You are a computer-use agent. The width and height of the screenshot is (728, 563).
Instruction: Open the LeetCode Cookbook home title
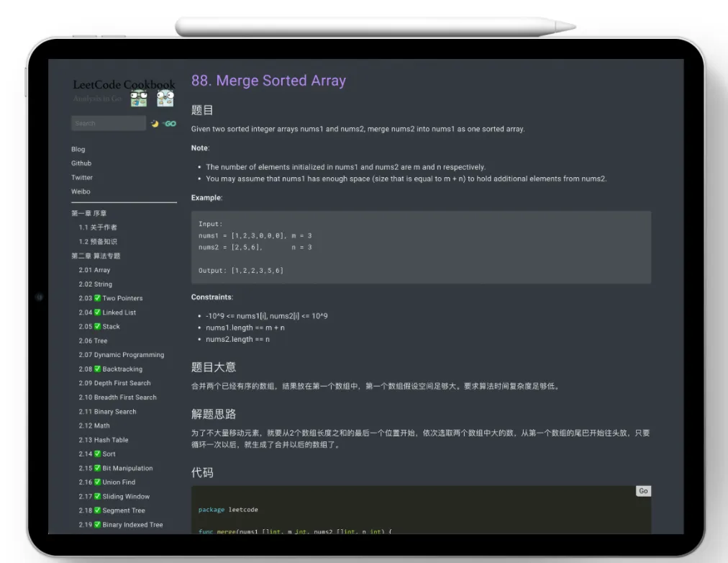coord(124,84)
